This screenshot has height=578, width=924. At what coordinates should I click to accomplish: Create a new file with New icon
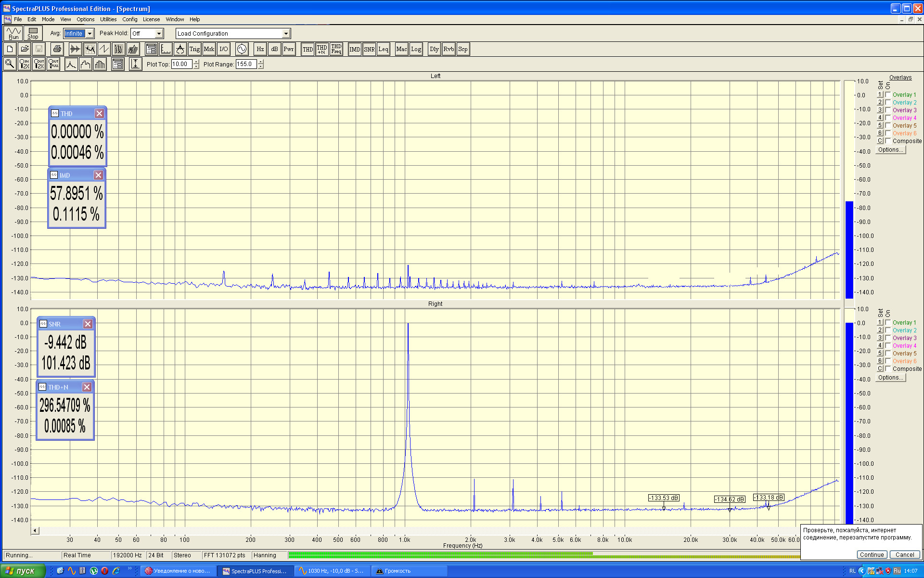(x=10, y=49)
